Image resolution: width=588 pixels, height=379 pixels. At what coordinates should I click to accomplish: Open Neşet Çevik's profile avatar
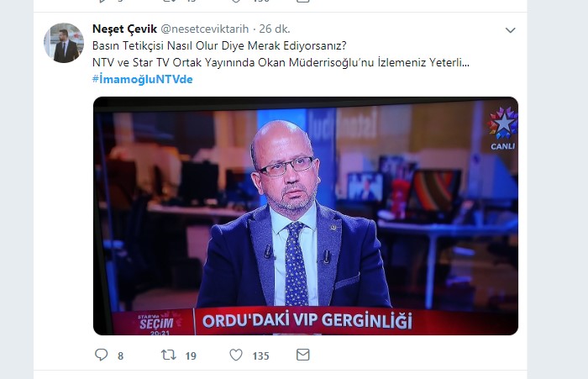(64, 43)
